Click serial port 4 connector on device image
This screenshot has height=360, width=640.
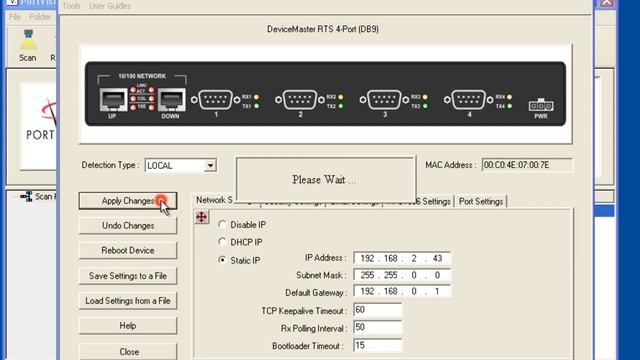click(x=469, y=100)
